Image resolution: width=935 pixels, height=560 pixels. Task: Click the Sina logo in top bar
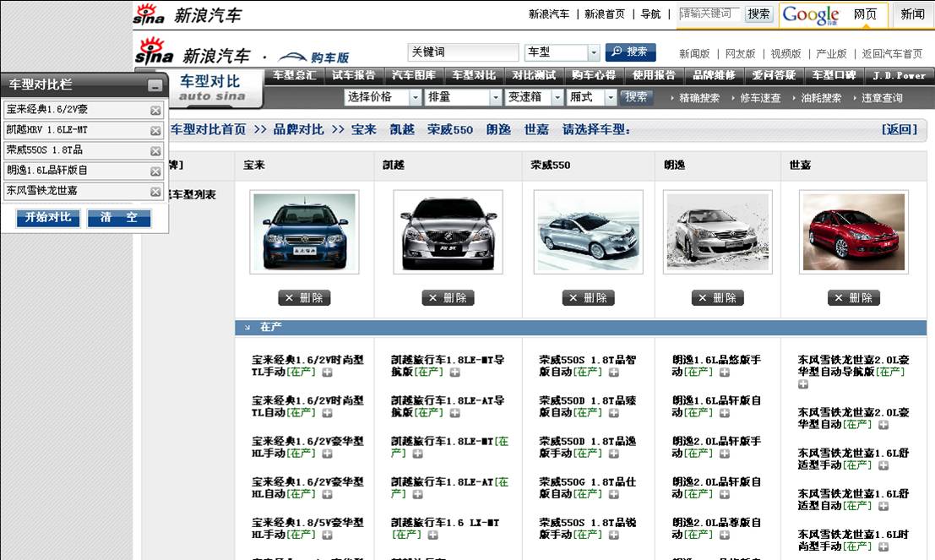pos(149,14)
